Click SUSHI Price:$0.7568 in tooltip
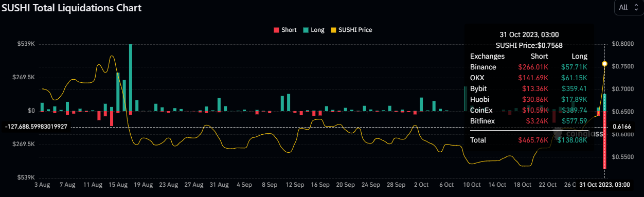 [529, 45]
